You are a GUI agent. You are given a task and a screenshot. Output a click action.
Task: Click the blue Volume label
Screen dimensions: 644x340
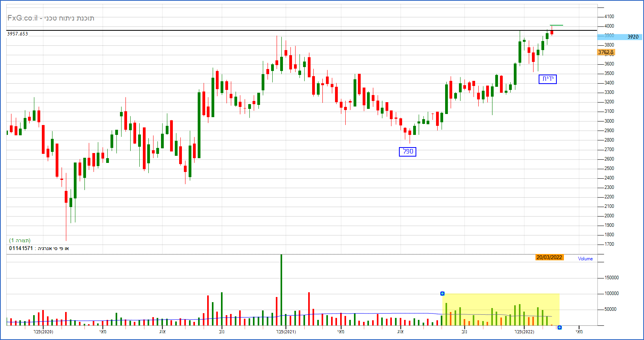[585, 259]
